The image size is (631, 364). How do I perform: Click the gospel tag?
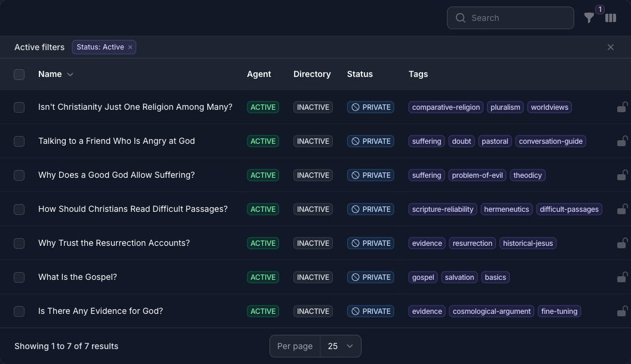[423, 277]
